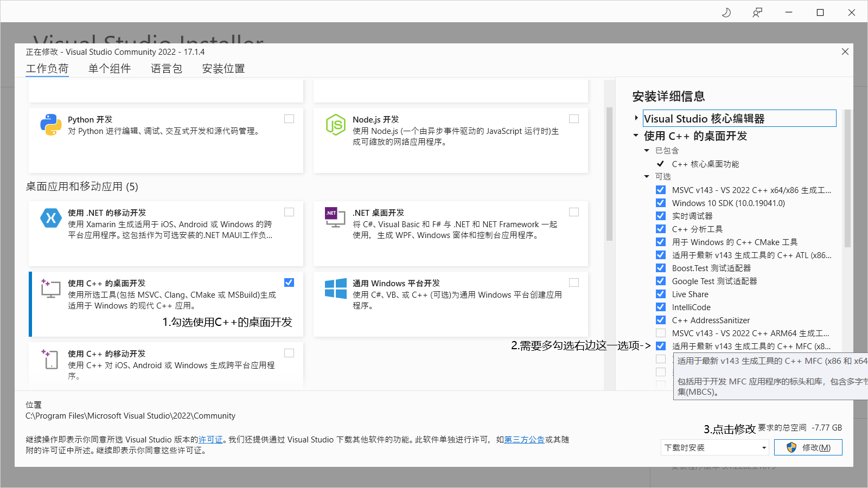The width and height of the screenshot is (868, 488).
Task: Click the Universal Windows Platform logo icon
Action: 336,288
